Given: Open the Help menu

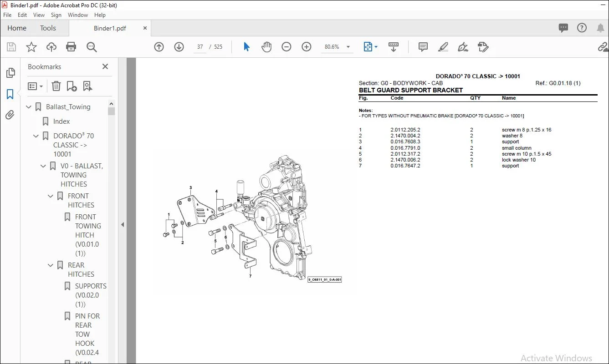Looking at the screenshot, I should click(x=100, y=15).
